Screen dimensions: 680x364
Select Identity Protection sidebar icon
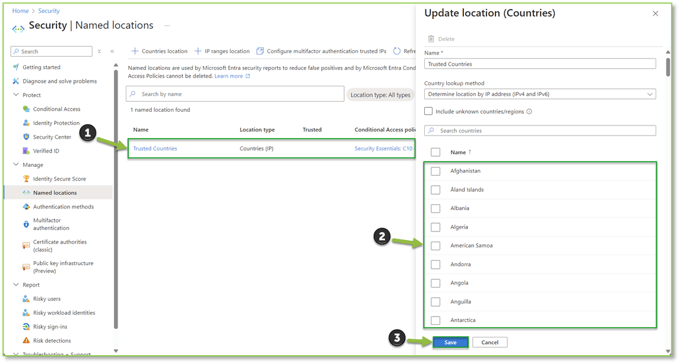[x=26, y=123]
